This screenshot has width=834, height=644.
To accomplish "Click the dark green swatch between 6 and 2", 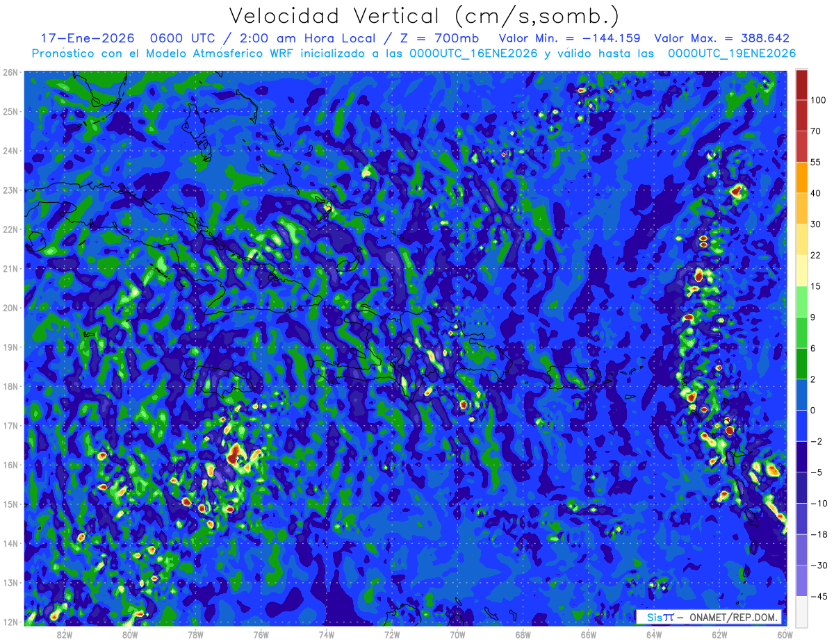I will tap(801, 363).
